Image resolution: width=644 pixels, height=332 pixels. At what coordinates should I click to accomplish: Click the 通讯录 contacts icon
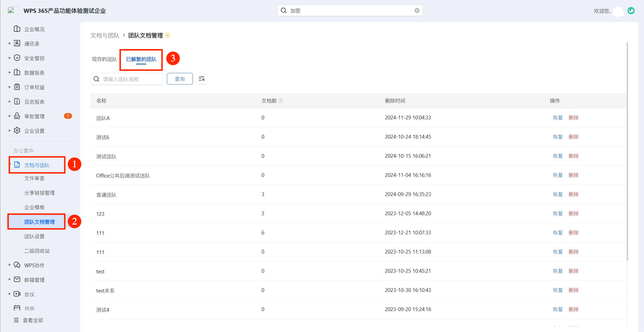pos(17,43)
